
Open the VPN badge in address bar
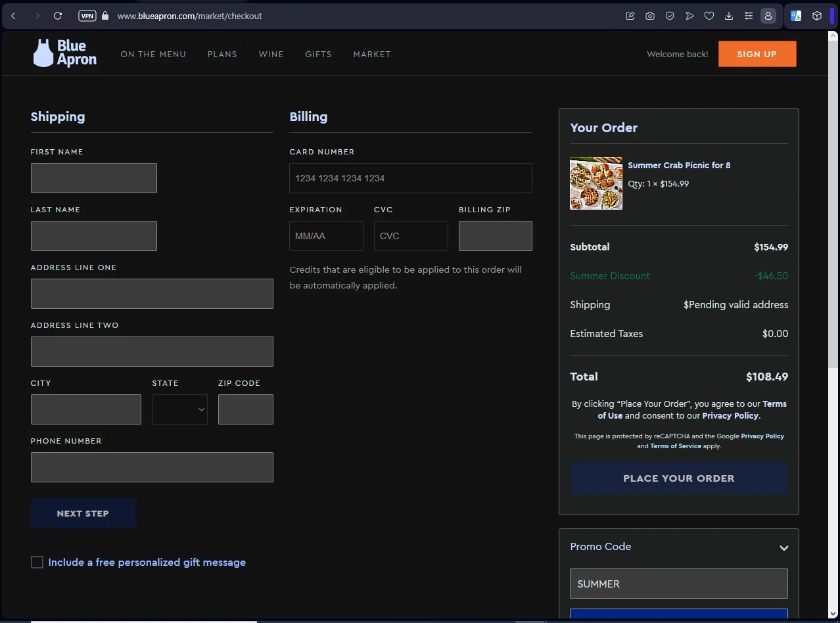pyautogui.click(x=87, y=16)
